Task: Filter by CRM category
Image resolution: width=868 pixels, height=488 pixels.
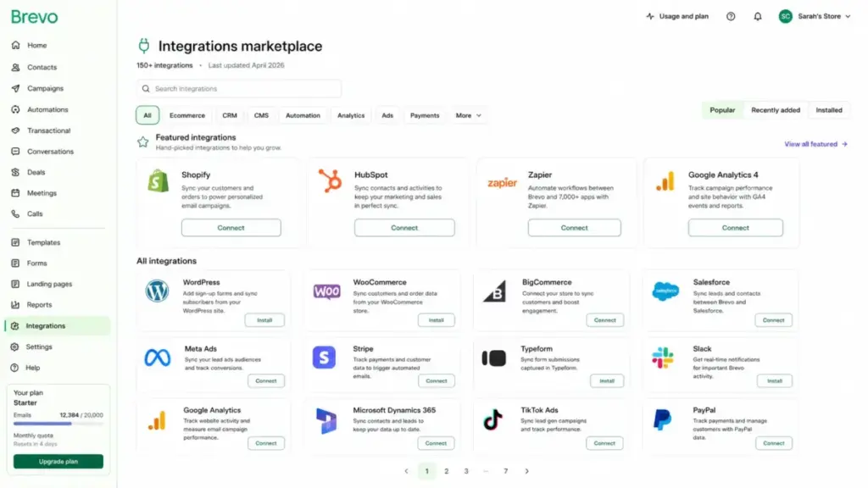Action: [230, 115]
